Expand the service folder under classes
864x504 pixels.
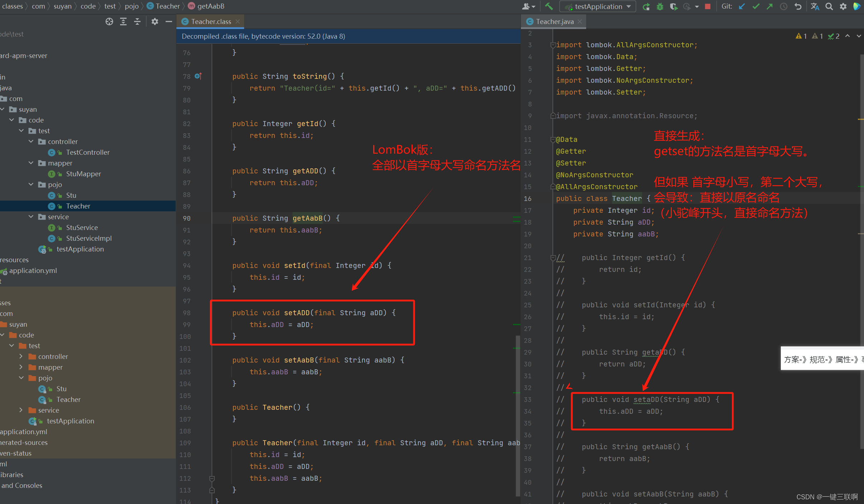point(21,410)
